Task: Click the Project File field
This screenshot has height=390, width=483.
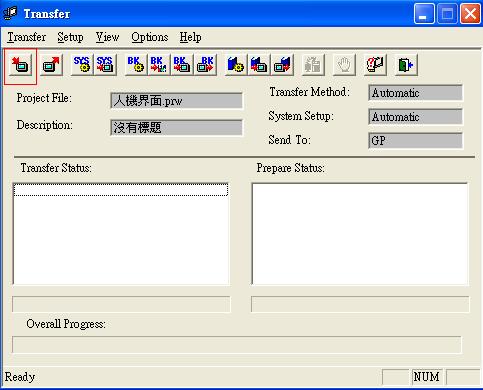Action: [176, 101]
